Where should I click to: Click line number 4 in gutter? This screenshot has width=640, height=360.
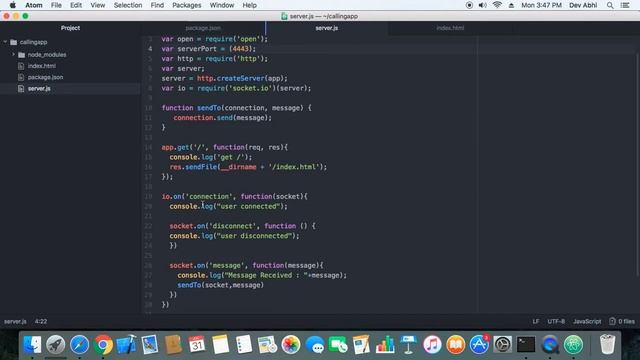tap(150, 49)
